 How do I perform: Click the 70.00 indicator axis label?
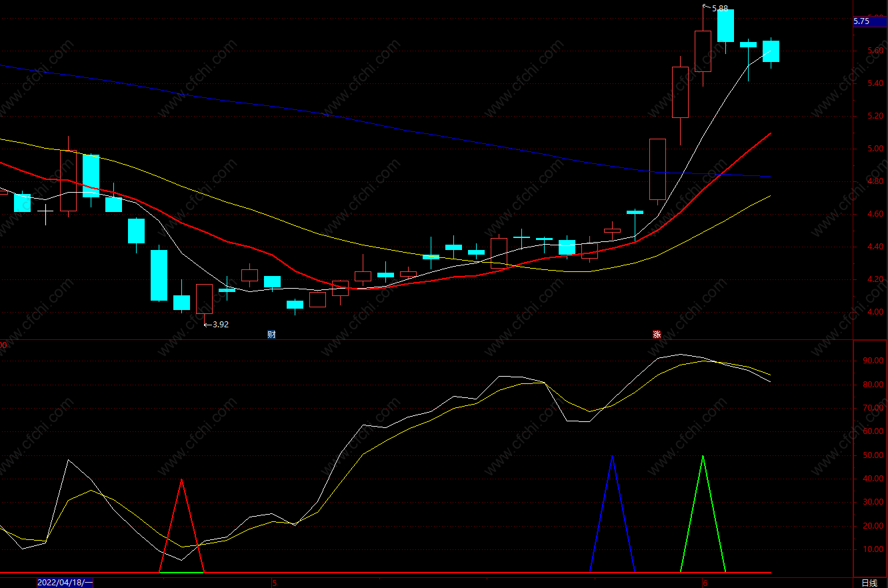coord(873,408)
